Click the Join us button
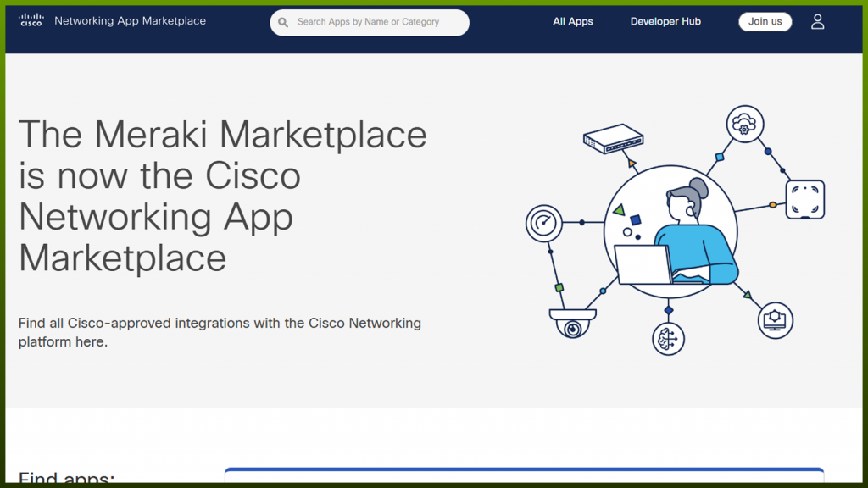 tap(765, 21)
